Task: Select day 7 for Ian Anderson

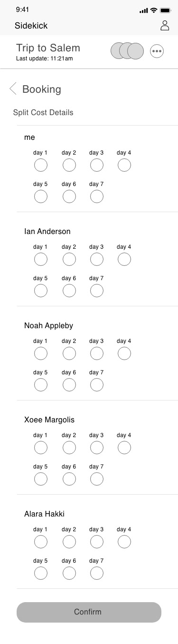Action: (x=97, y=291)
